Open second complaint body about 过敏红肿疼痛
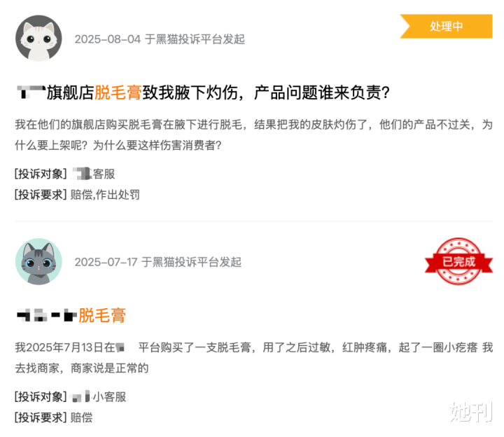 (253, 358)
